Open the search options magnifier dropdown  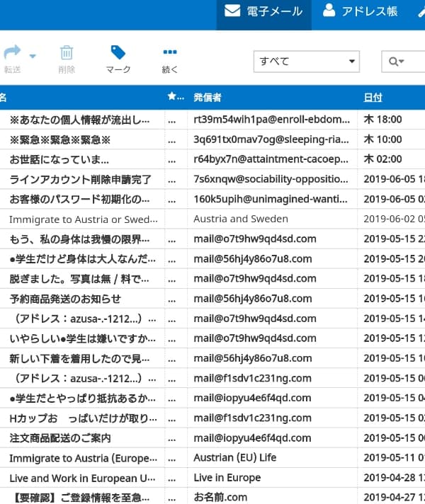tap(397, 62)
